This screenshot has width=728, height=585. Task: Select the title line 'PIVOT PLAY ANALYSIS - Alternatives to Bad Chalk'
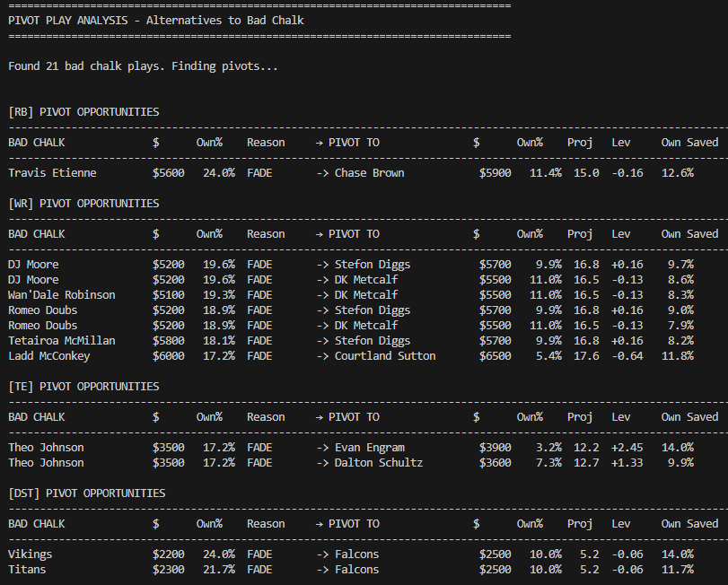click(x=156, y=21)
